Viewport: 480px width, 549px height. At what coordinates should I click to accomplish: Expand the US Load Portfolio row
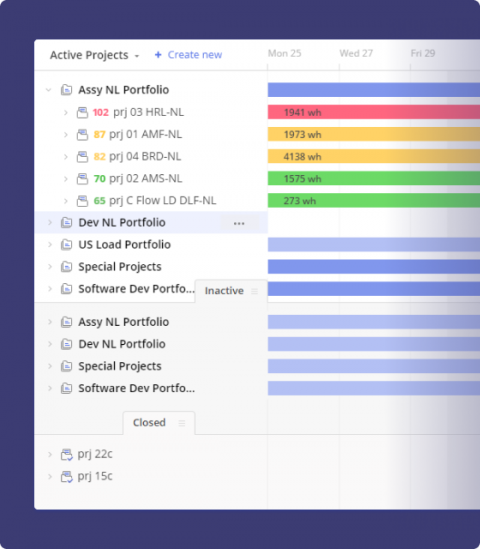pos(50,244)
